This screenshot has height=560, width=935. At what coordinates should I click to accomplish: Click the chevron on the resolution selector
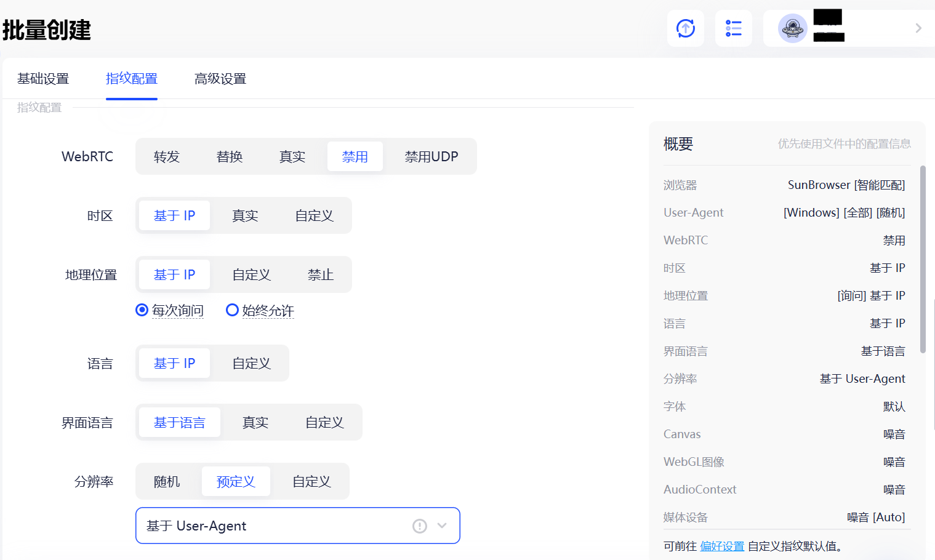pyautogui.click(x=441, y=526)
